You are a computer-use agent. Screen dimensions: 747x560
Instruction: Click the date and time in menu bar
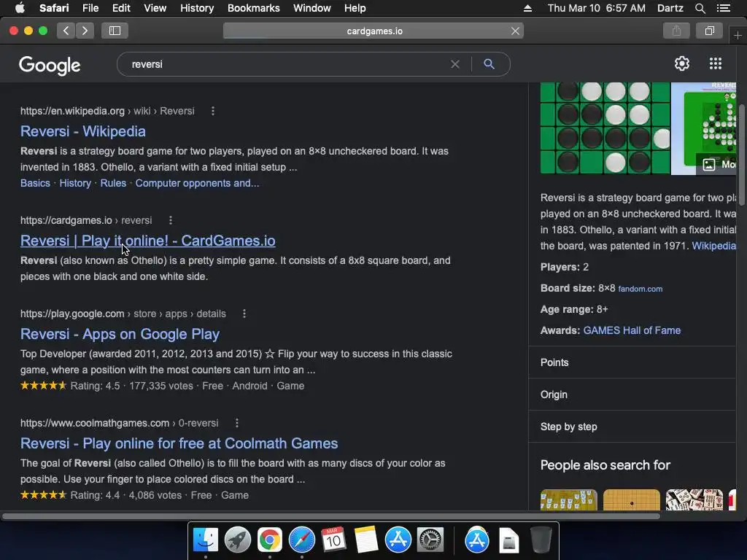597,8
